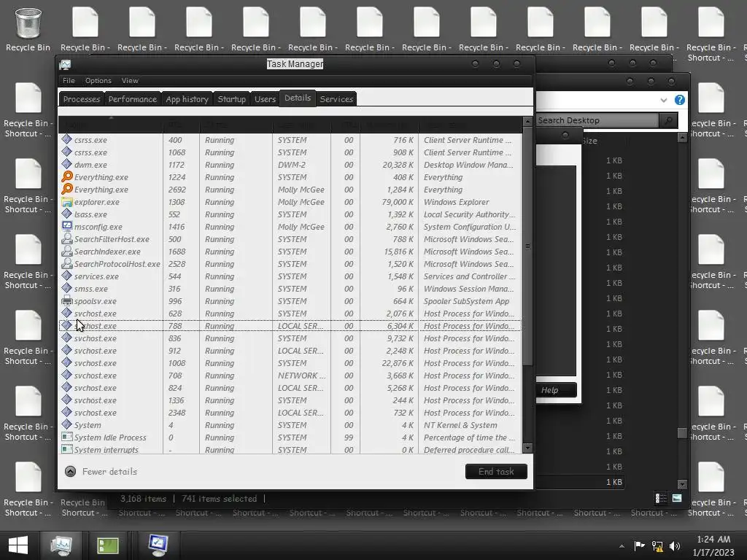Click the 79,000 K memory value
This screenshot has height=560, width=747.
pos(398,202)
